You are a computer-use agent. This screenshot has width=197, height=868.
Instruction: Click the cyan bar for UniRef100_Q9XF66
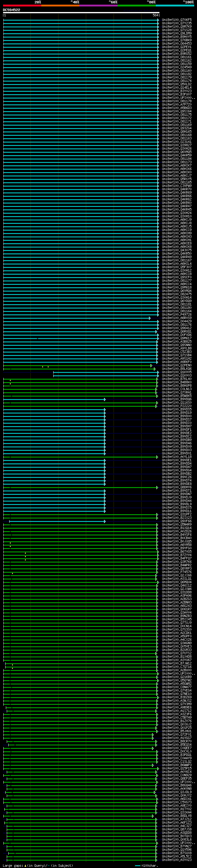(57, 521)
